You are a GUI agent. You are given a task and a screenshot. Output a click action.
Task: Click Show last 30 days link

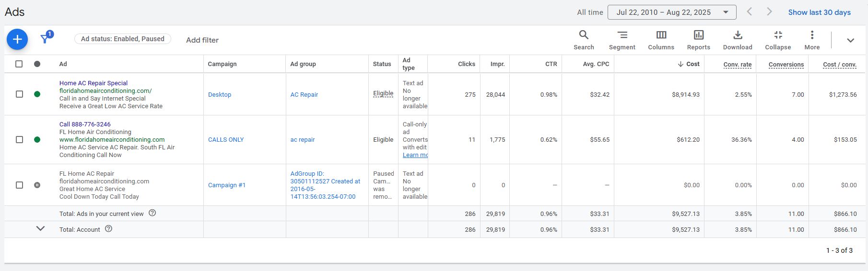click(x=820, y=12)
